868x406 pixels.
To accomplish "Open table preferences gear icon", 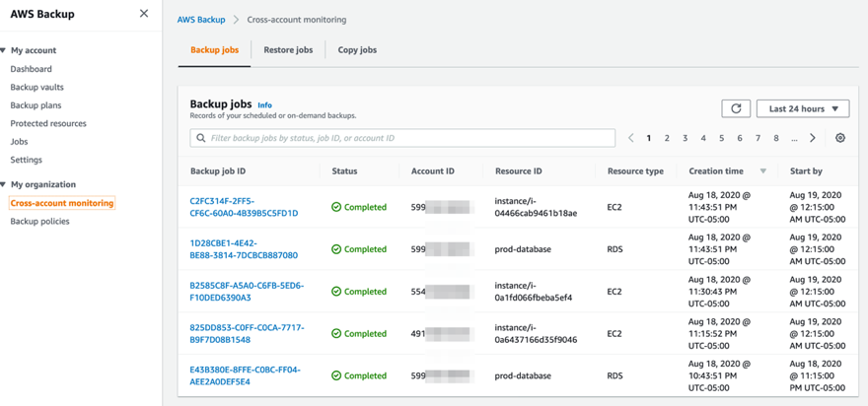I will tap(840, 138).
